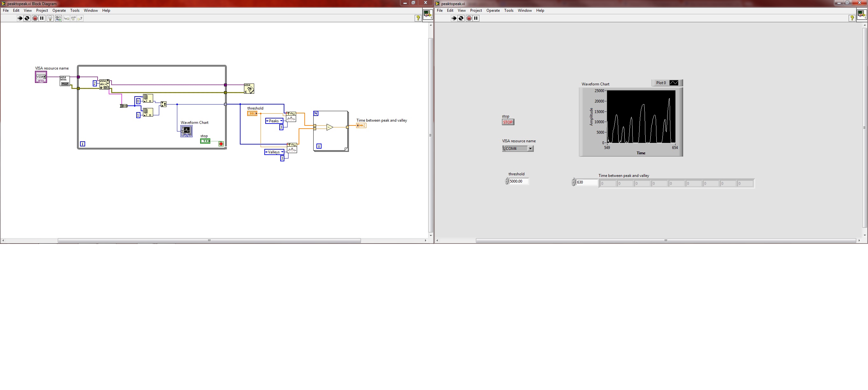Image resolution: width=868 pixels, height=390 pixels.
Task: Click array index field showing 630
Action: [587, 182]
